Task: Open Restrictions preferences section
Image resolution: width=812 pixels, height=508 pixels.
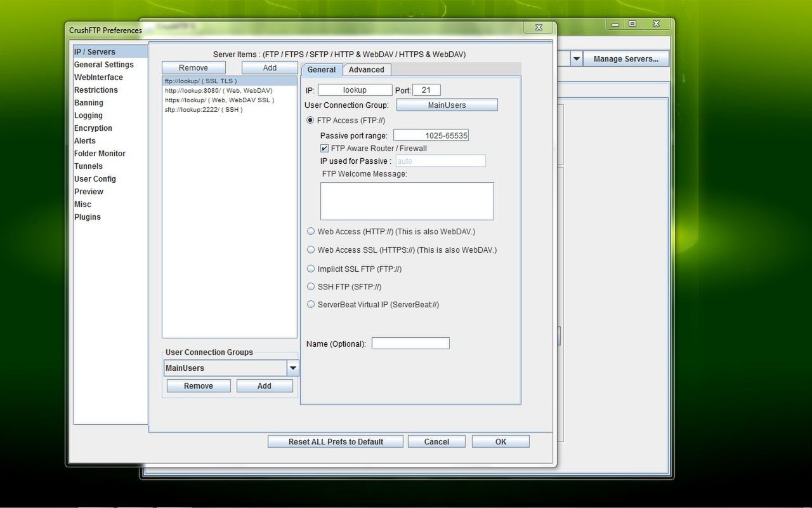Action: [x=96, y=90]
